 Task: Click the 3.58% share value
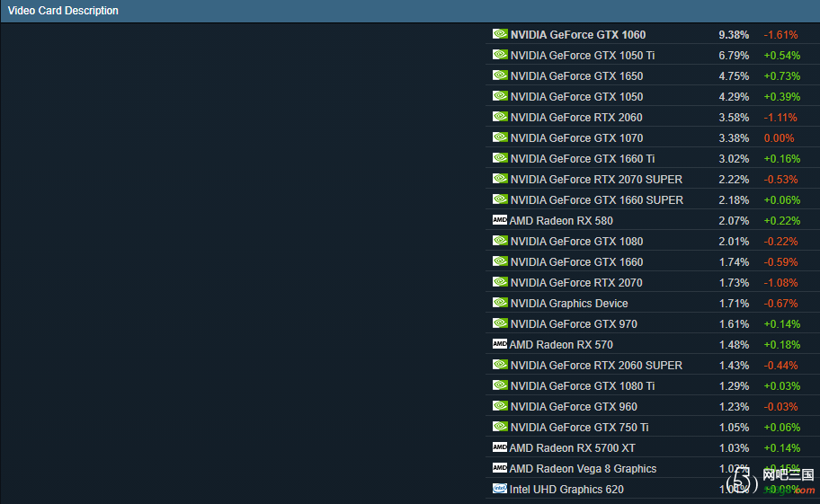click(734, 118)
